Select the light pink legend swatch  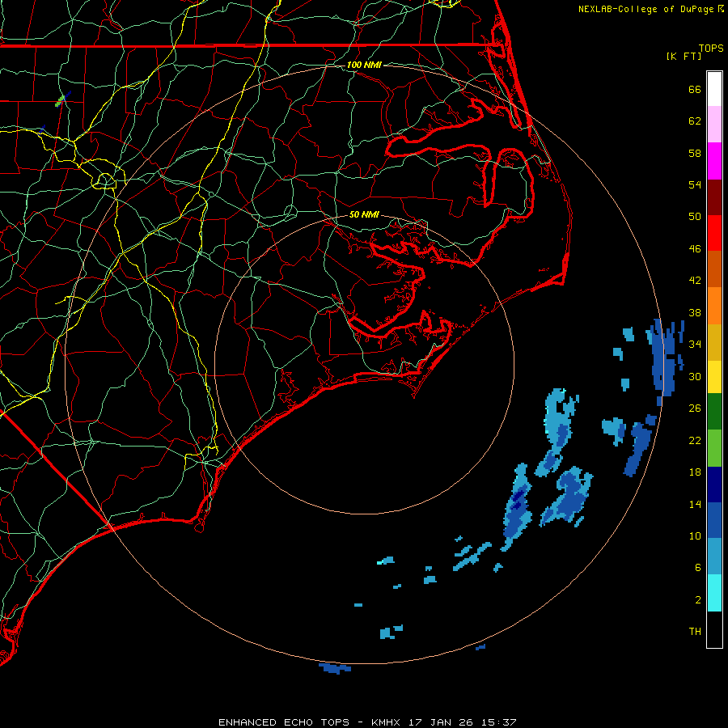click(x=714, y=125)
